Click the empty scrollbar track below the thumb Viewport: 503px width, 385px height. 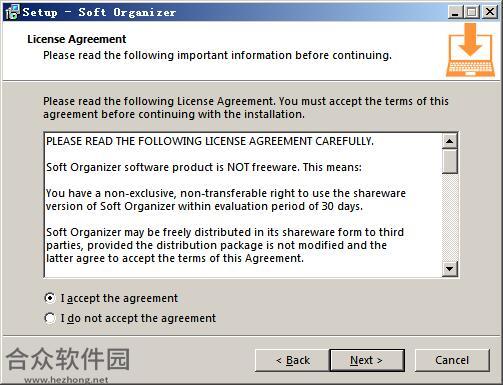tap(450, 217)
